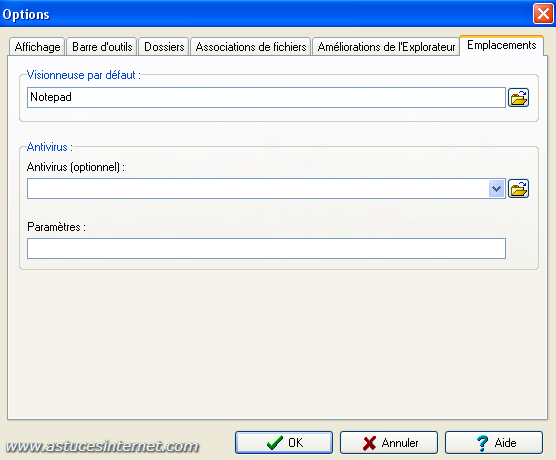Click the blue question mark Aide icon

click(482, 443)
